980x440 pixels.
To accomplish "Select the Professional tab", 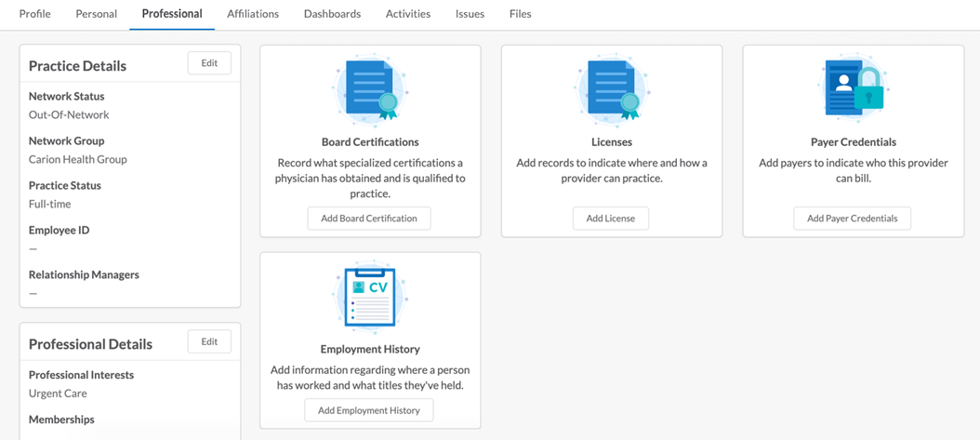I will (x=172, y=14).
